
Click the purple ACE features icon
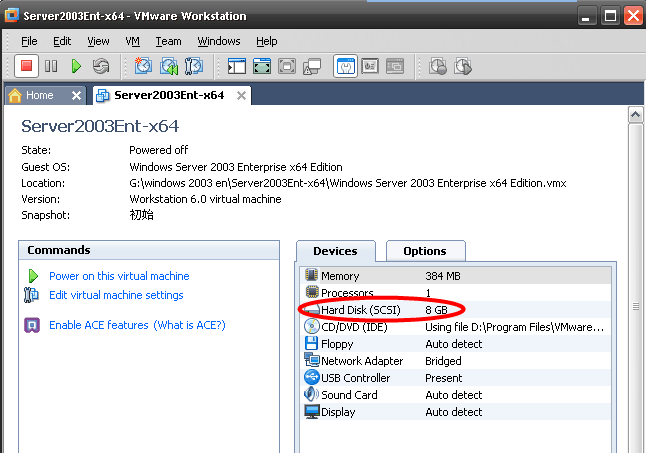pos(32,325)
